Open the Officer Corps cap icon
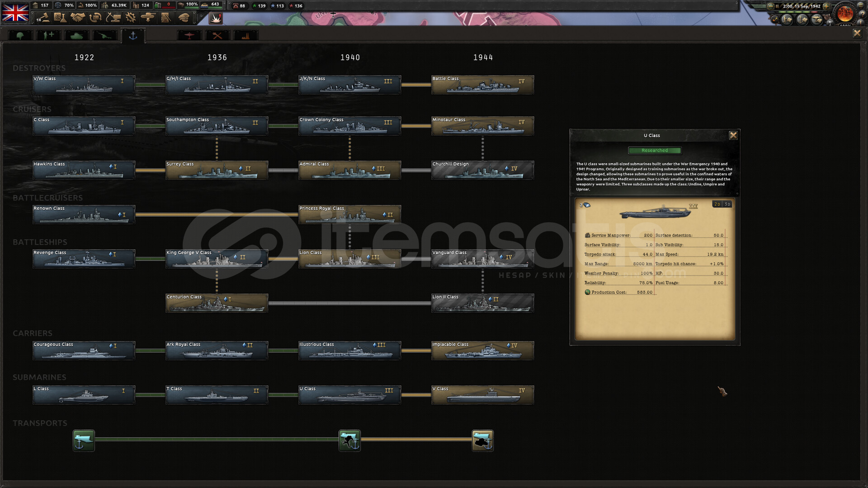The image size is (868, 488). [184, 18]
